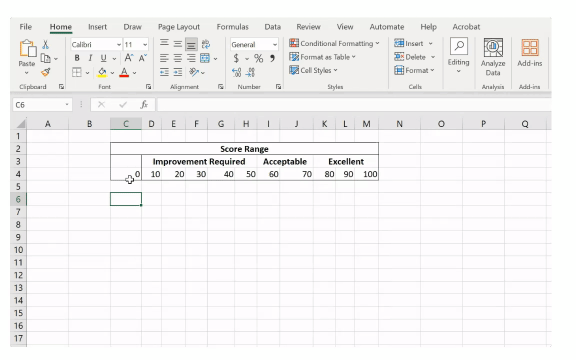The image size is (576, 360).
Task: Click the Orientation text rotate icon
Action: 194,72
